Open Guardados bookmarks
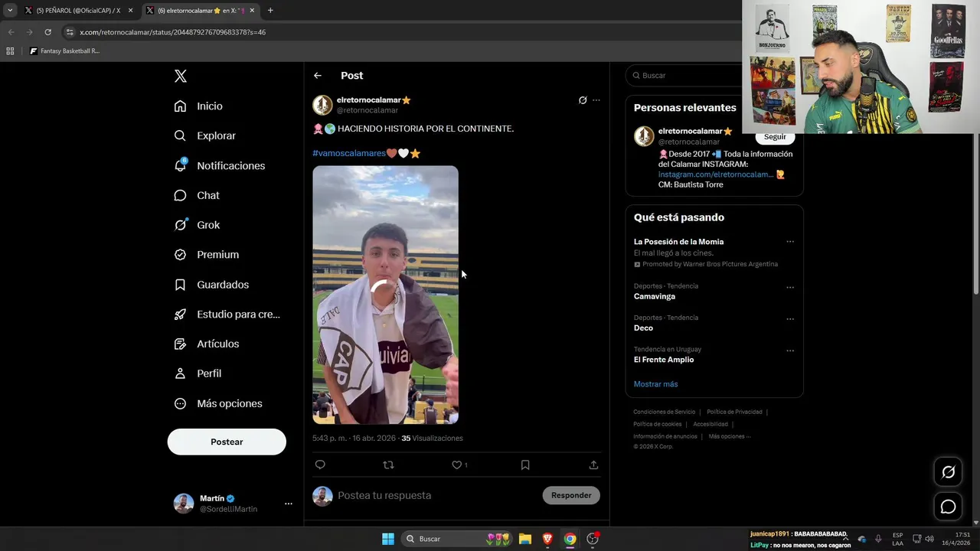 pyautogui.click(x=211, y=285)
